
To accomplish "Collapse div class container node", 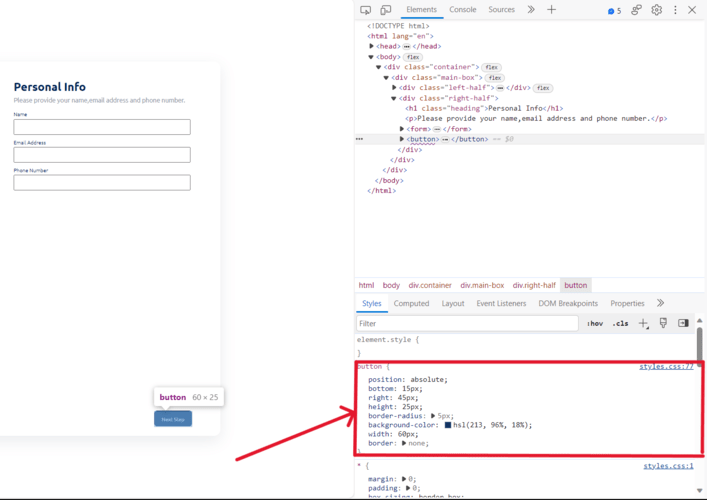I will point(379,67).
